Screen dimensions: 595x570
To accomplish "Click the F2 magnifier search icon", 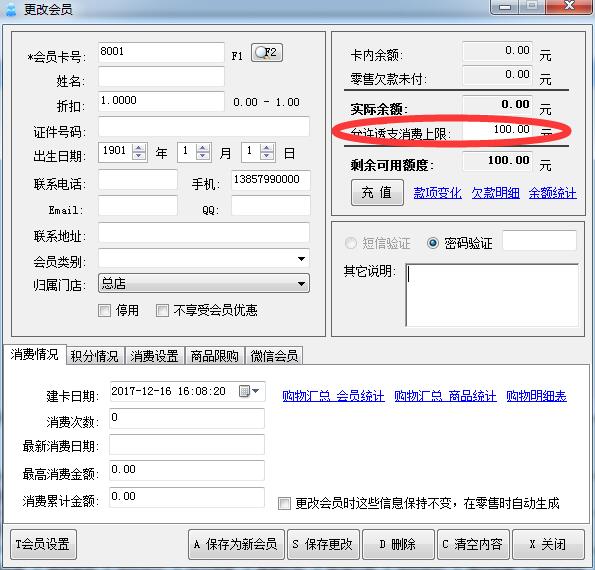I will click(267, 53).
